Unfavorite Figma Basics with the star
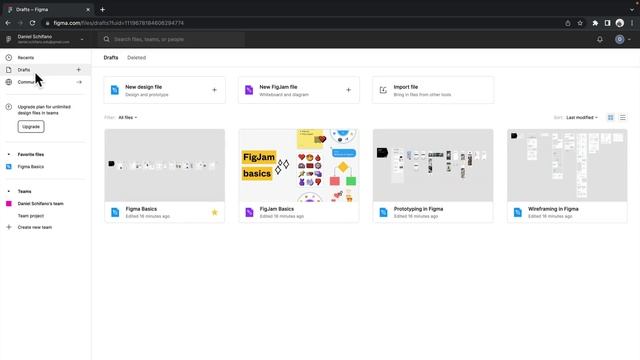Screen dimensions: 640x360 (x=215, y=212)
